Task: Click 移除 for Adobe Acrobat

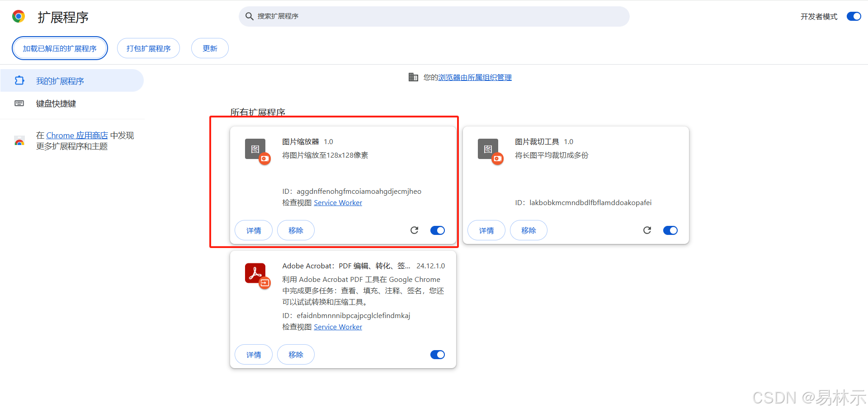Action: (x=296, y=355)
